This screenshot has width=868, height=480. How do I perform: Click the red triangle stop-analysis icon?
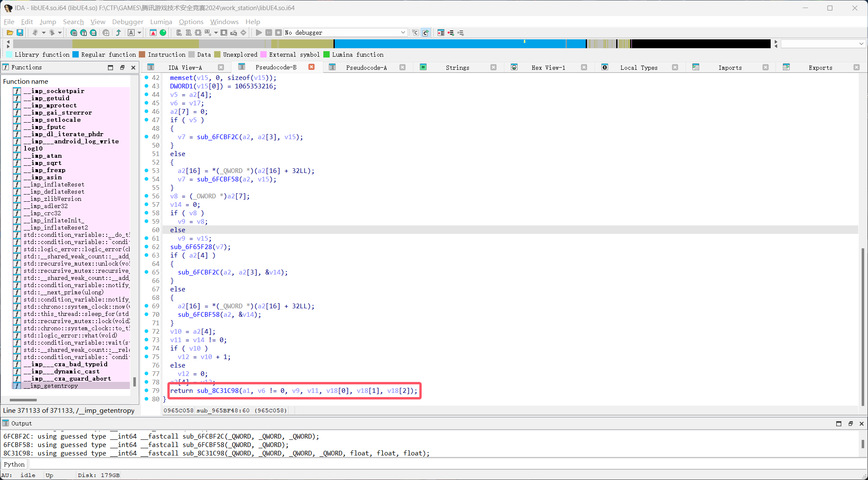pyautogui.click(x=153, y=33)
